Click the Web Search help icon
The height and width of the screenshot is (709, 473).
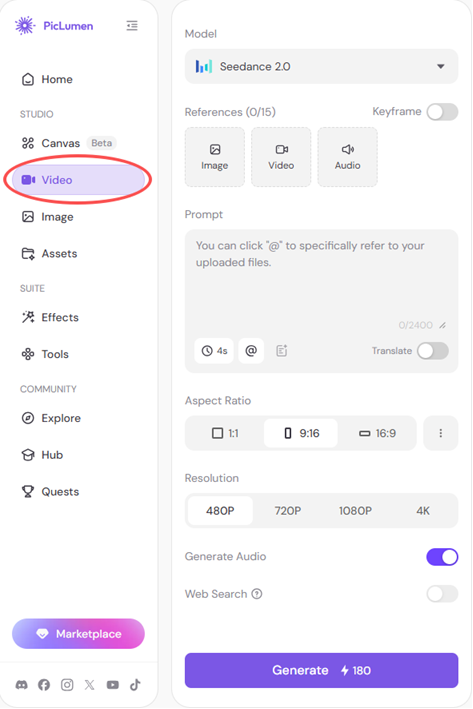[x=257, y=594]
